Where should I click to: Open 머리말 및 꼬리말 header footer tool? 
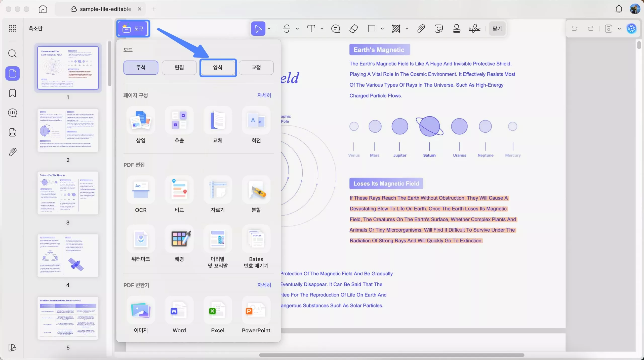[x=218, y=247]
